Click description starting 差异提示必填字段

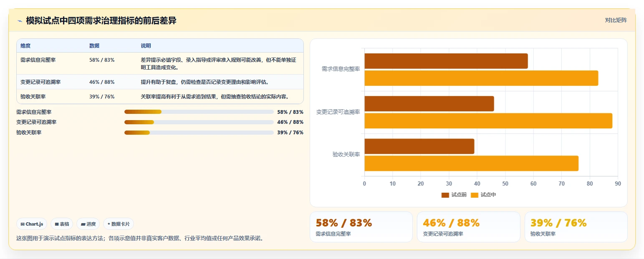[219, 64]
